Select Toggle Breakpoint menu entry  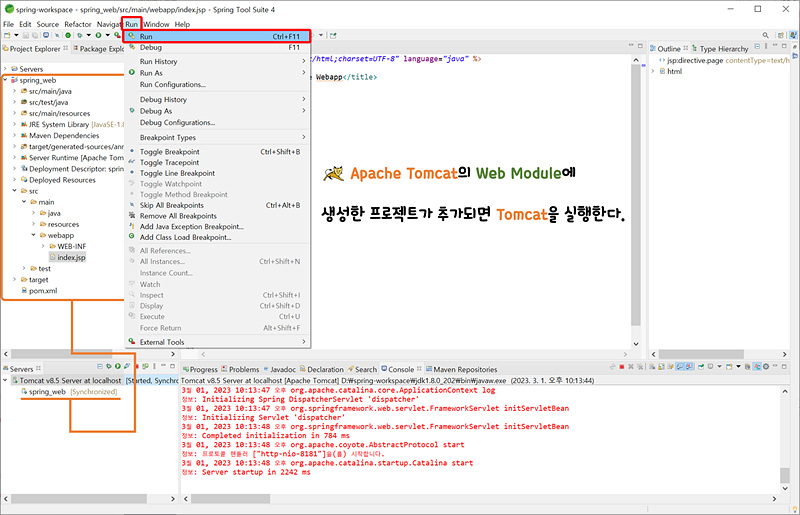click(x=217, y=152)
